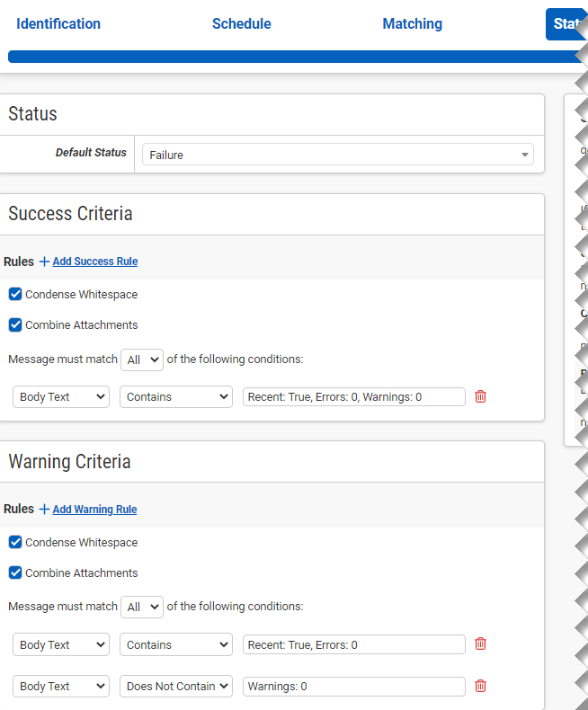This screenshot has width=588, height=710.
Task: Click the plus icon beside Add Warning Rule
Action: 44,510
